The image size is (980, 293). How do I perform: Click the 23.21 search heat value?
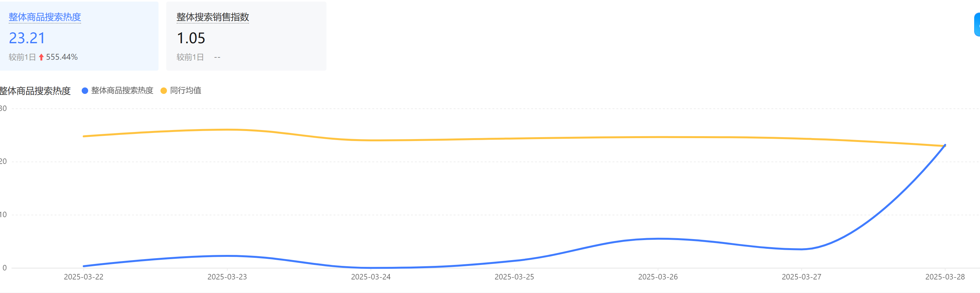click(x=27, y=38)
